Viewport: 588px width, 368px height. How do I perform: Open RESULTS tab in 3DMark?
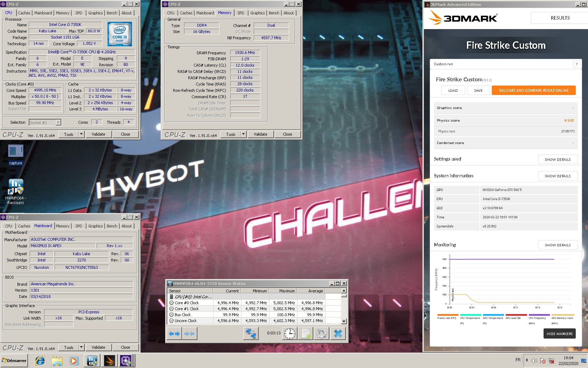click(560, 18)
